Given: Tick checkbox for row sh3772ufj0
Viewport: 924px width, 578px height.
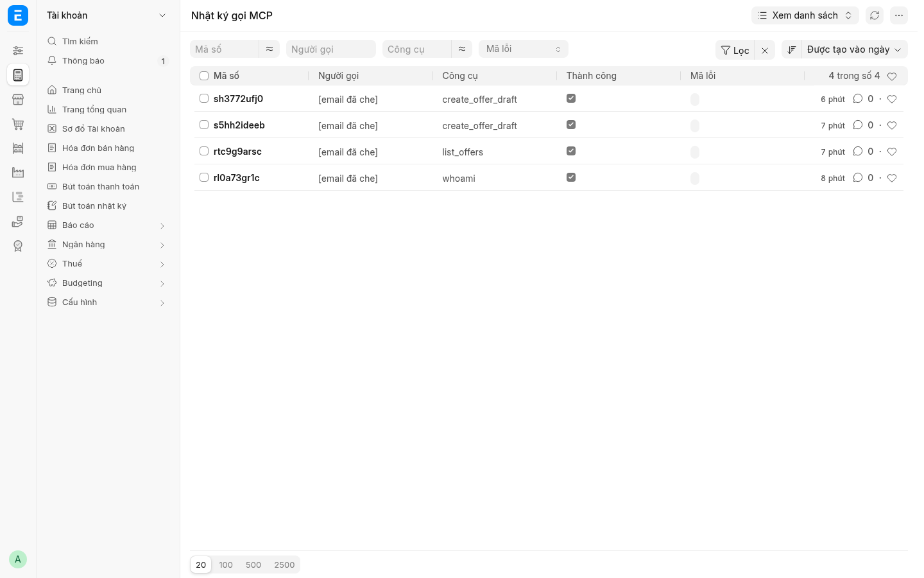Looking at the screenshot, I should pos(204,98).
